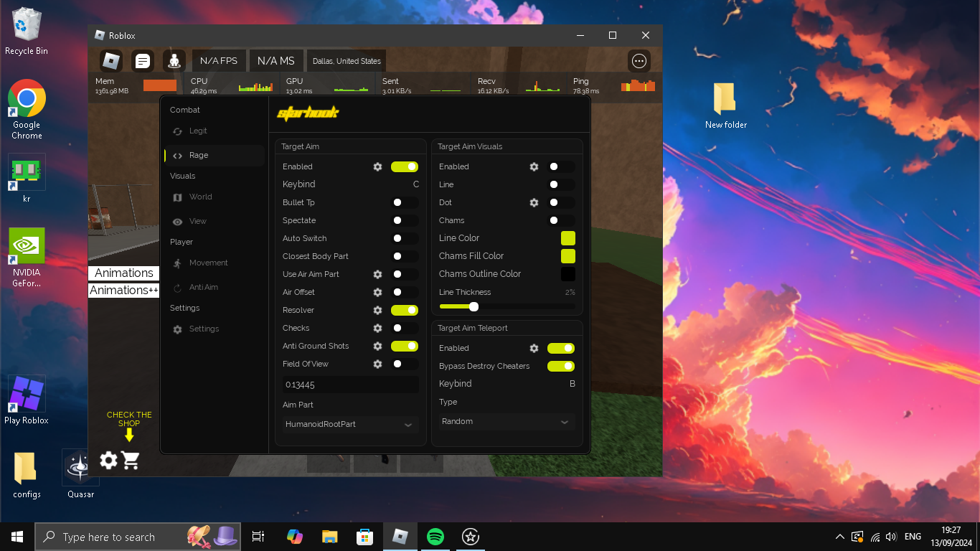Open the Copilot taskbar icon
The width and height of the screenshot is (980, 551).
(294, 537)
